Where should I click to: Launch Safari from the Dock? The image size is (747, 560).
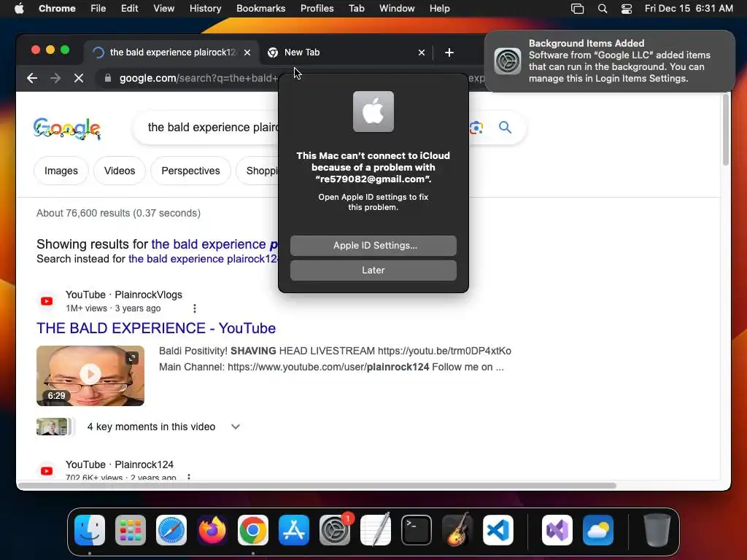[171, 530]
